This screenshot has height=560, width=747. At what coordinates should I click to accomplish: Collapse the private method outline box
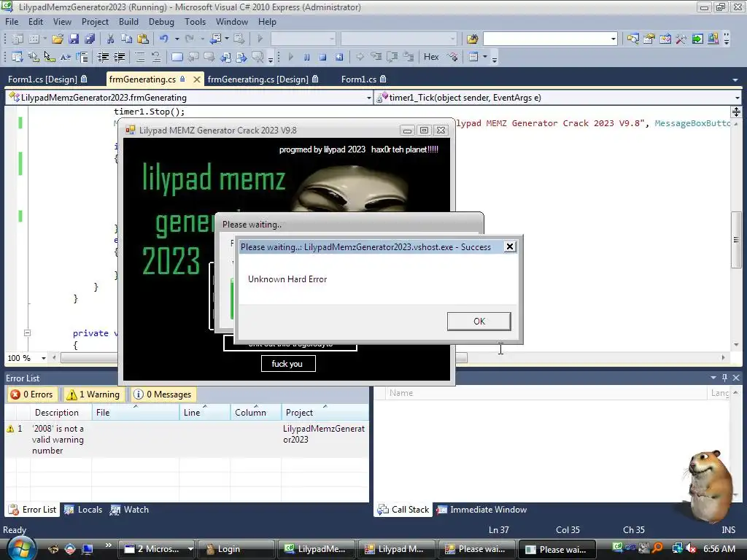point(27,332)
